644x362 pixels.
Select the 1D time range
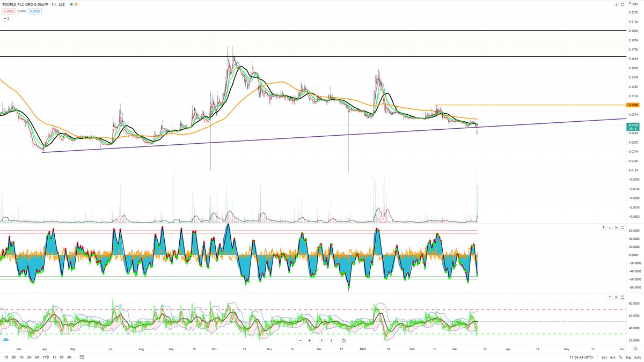tap(6, 357)
